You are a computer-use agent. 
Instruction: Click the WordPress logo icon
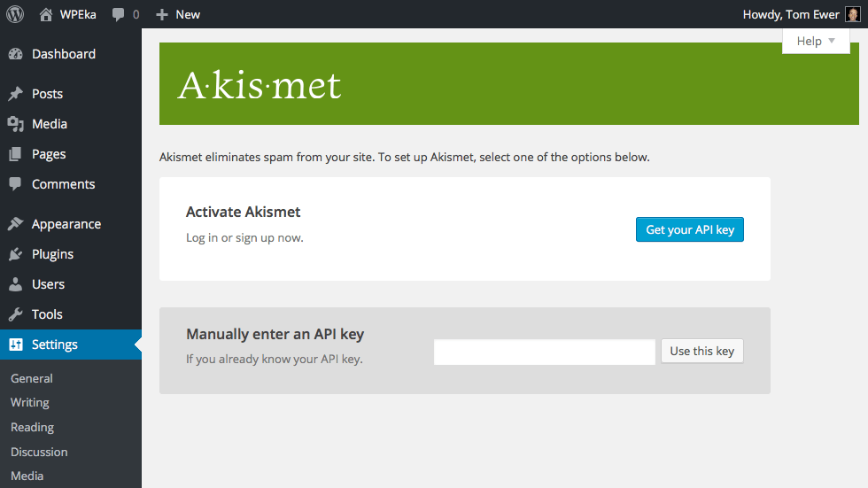click(15, 14)
